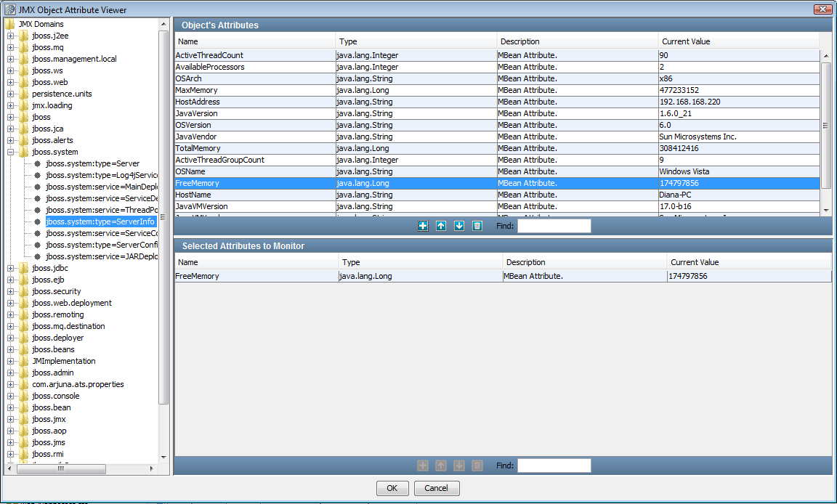Click the trash delete icon

coord(477,226)
